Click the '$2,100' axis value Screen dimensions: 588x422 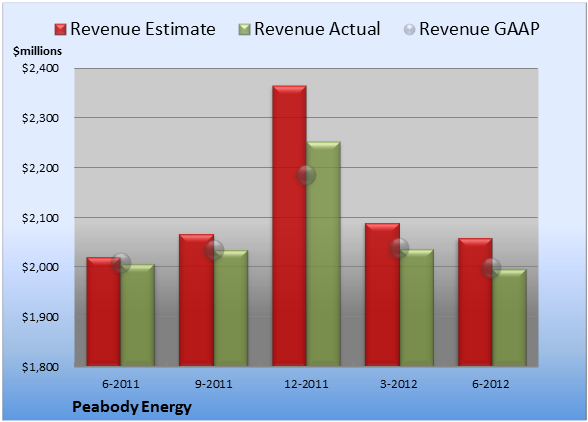(x=40, y=218)
